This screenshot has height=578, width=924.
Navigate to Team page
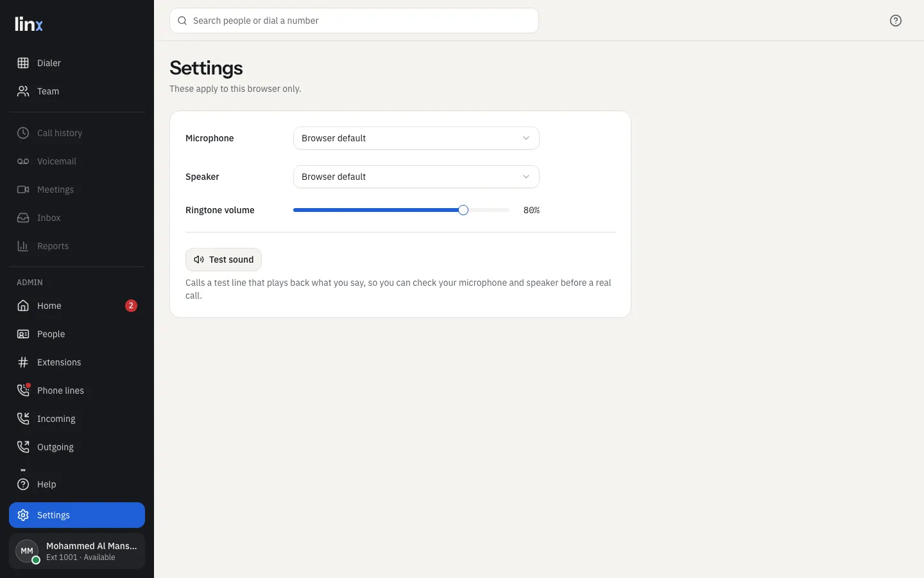pyautogui.click(x=77, y=91)
